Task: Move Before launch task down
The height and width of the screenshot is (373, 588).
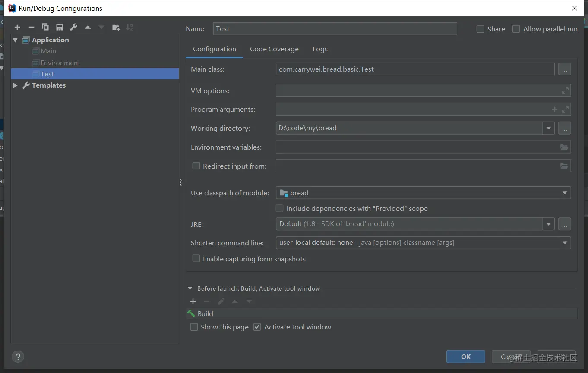Action: tap(249, 301)
